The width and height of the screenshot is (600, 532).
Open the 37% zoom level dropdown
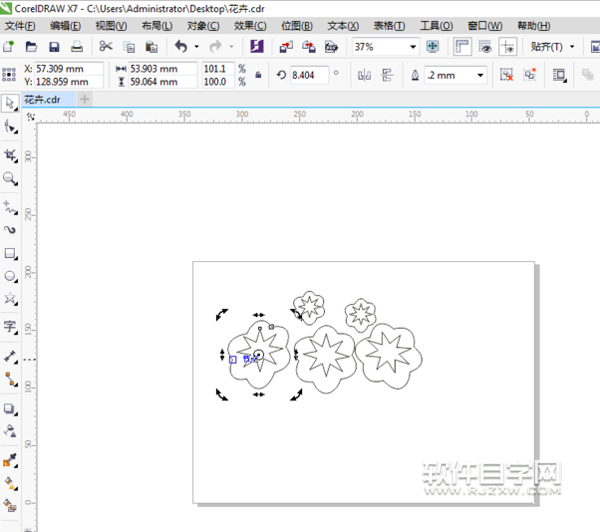tap(413, 47)
